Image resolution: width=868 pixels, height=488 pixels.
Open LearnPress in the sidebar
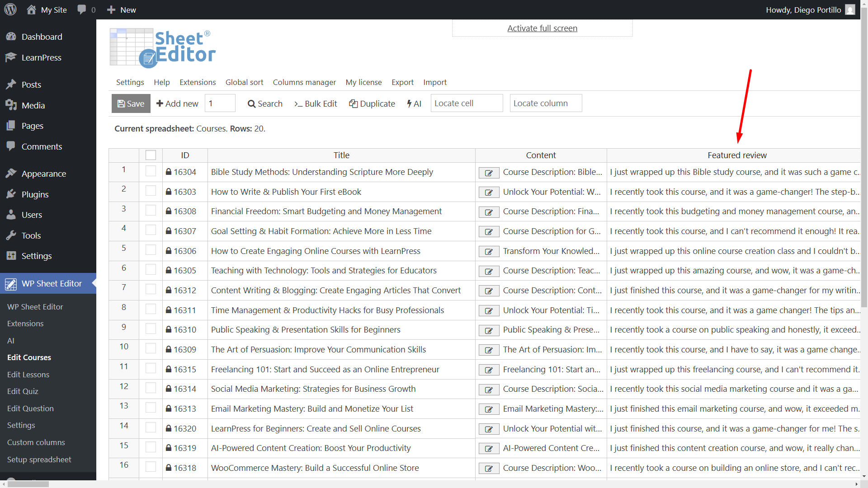41,57
